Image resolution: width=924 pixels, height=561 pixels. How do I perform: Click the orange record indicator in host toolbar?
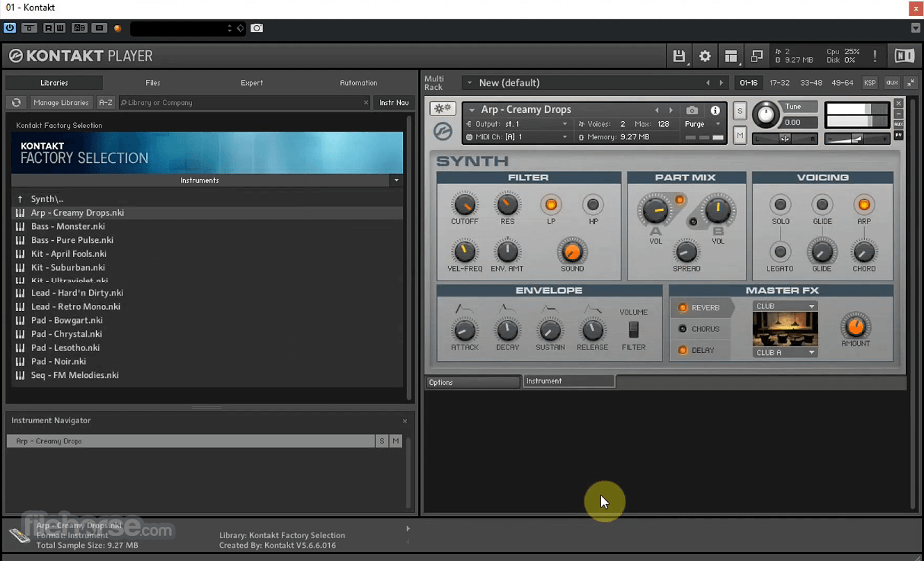point(118,29)
